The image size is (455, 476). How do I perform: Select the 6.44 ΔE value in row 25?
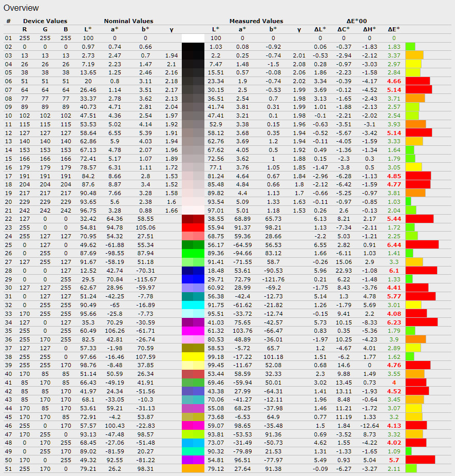click(x=394, y=244)
